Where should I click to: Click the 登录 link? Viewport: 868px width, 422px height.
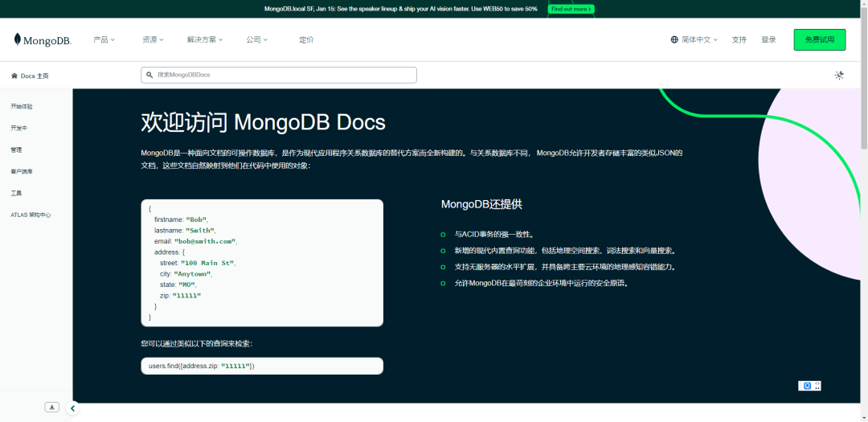[768, 40]
